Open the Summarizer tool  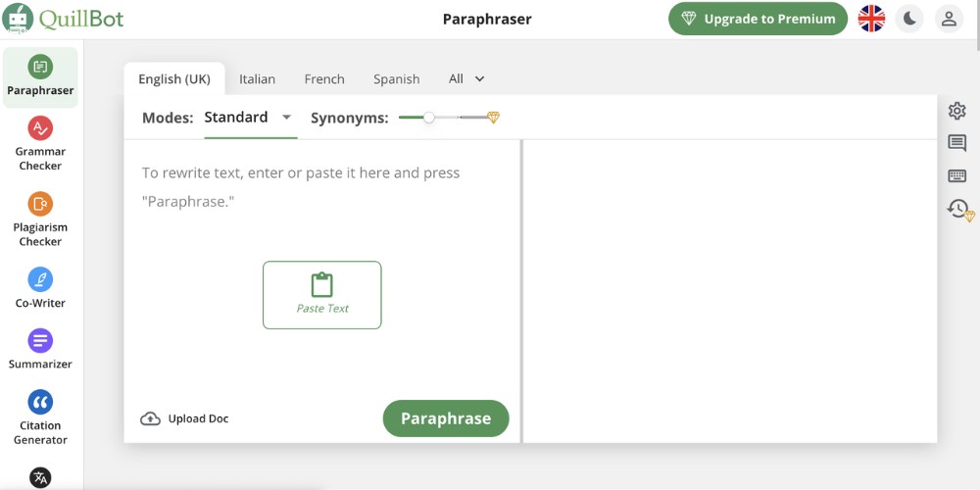(x=40, y=349)
